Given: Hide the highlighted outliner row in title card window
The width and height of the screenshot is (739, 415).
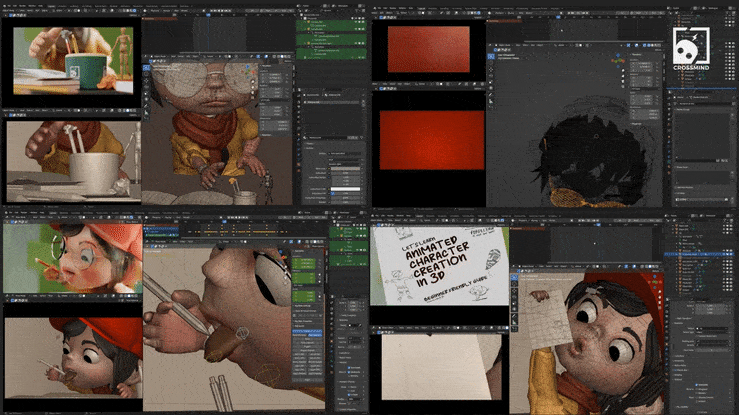Looking at the screenshot, I should click(x=723, y=254).
